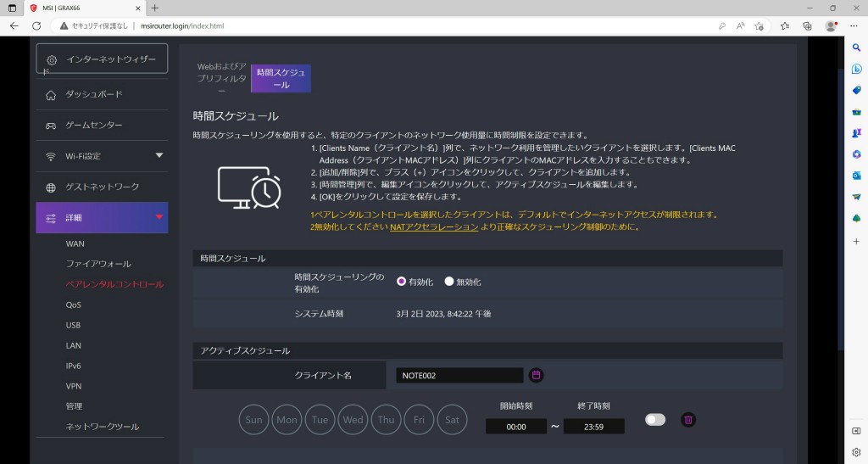Close the MSI | GRAX66 tab
This screenshot has height=464, width=868.
(x=138, y=8)
